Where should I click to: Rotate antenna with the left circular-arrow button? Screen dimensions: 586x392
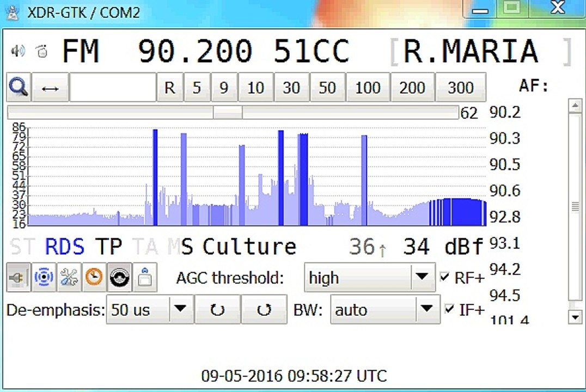[217, 309]
